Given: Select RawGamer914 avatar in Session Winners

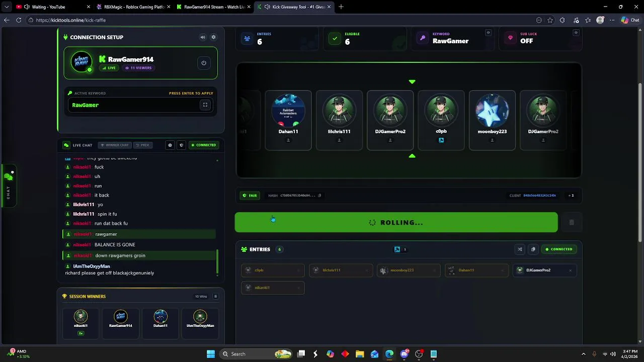Looking at the screenshot, I should [x=121, y=316].
